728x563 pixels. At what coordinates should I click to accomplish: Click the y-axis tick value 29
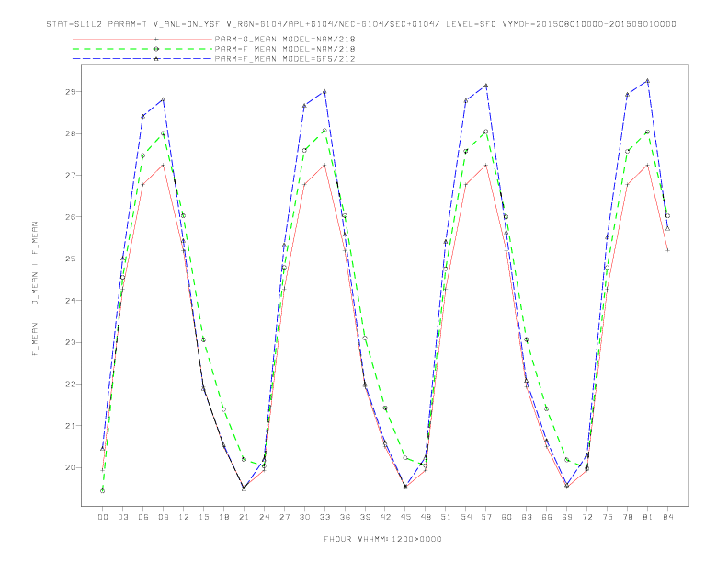pyautogui.click(x=71, y=92)
